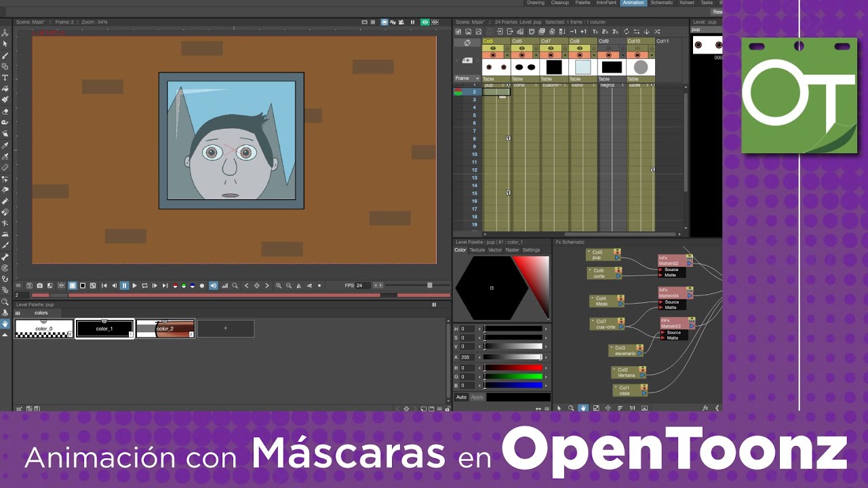The width and height of the screenshot is (868, 488).
Task: Select the color_2 palette swatch
Action: point(165,329)
